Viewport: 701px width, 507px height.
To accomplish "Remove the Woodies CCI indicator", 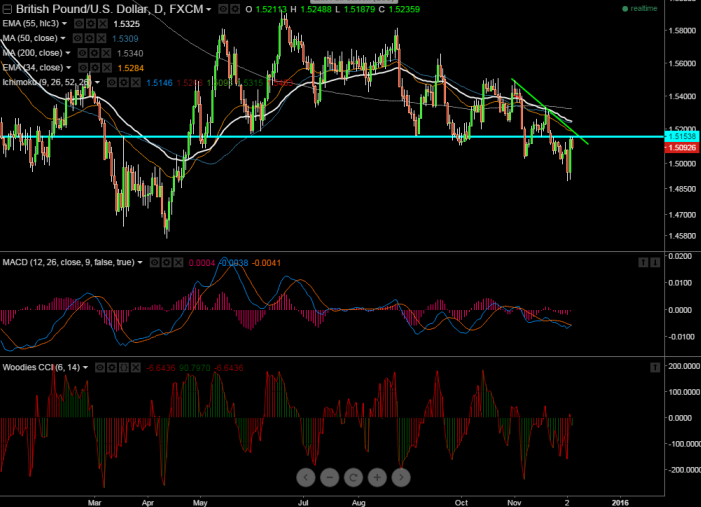I will [136, 368].
